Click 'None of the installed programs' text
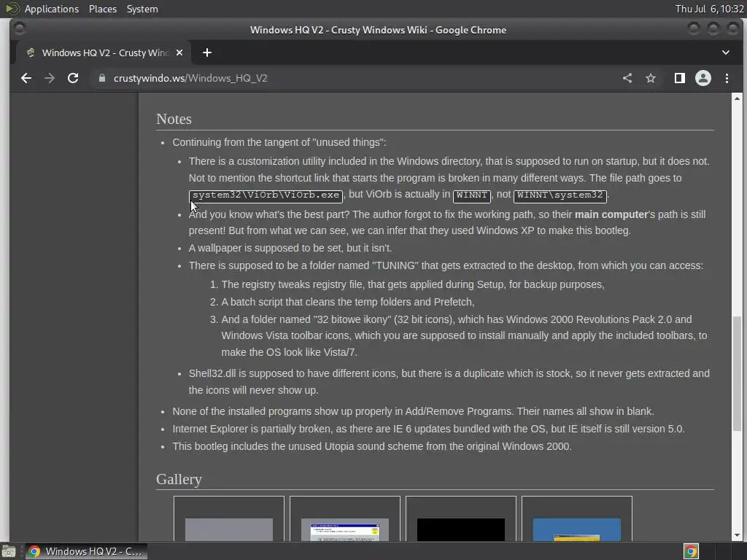 click(413, 411)
